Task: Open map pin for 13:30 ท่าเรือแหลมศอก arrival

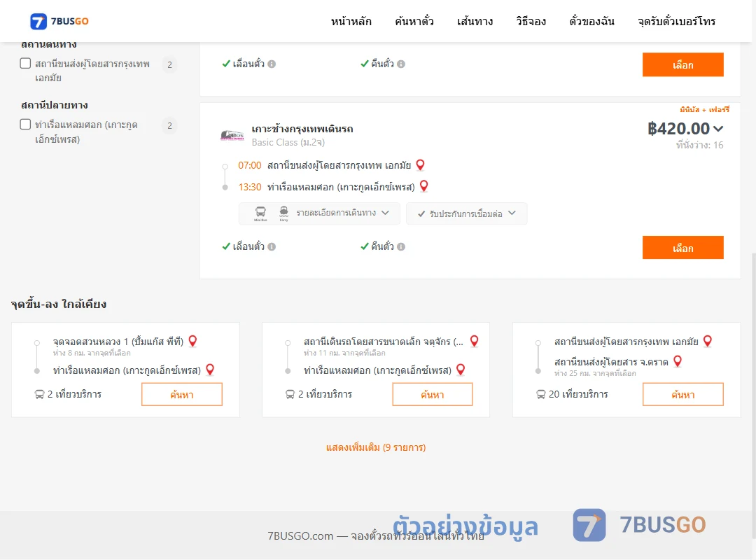Action: pyautogui.click(x=423, y=185)
